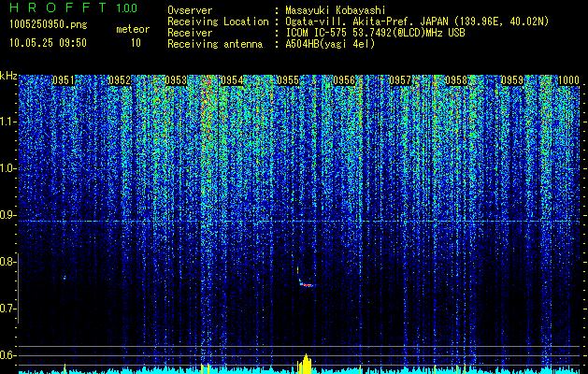
Task: Click the 0954 time marker
Action: pyautogui.click(x=232, y=80)
